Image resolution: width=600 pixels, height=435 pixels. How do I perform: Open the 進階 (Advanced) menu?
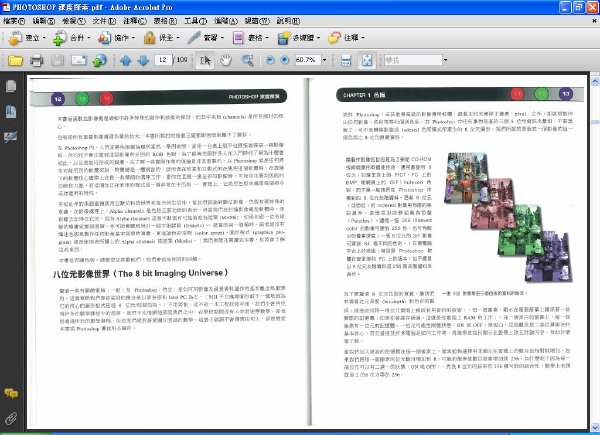tap(226, 21)
